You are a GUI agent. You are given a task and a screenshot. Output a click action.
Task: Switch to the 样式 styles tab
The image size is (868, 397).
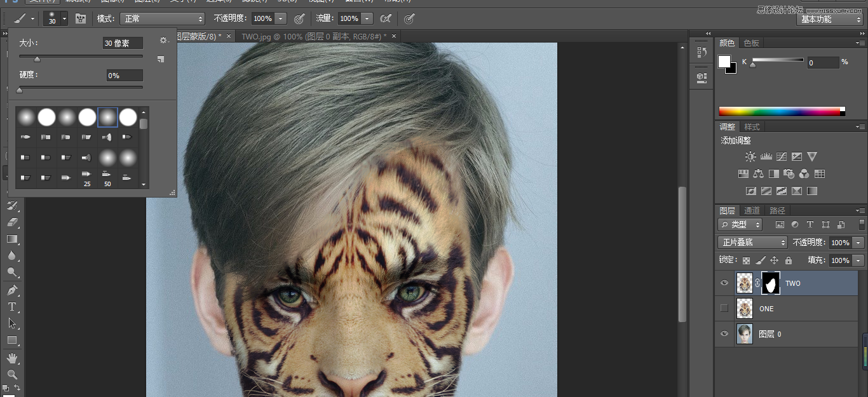pyautogui.click(x=752, y=127)
